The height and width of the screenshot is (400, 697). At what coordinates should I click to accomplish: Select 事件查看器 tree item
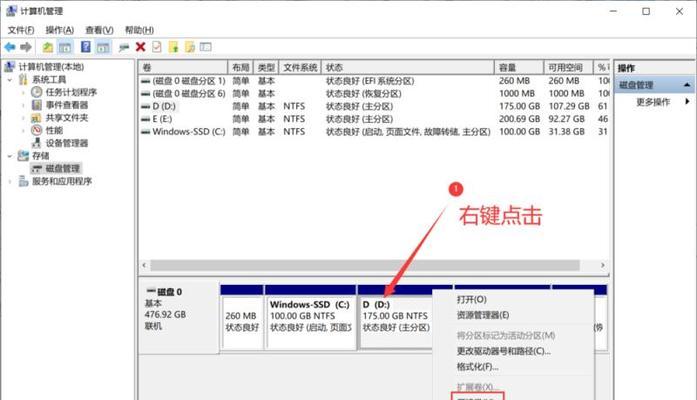[x=67, y=105]
